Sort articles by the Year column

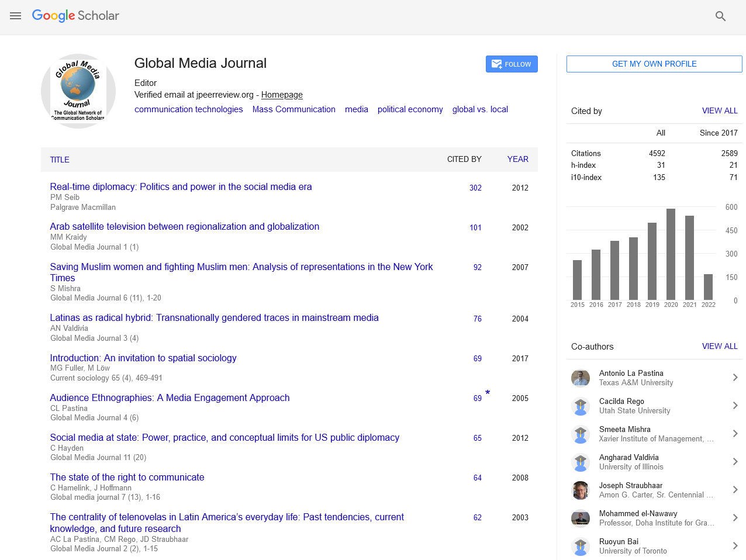517,159
